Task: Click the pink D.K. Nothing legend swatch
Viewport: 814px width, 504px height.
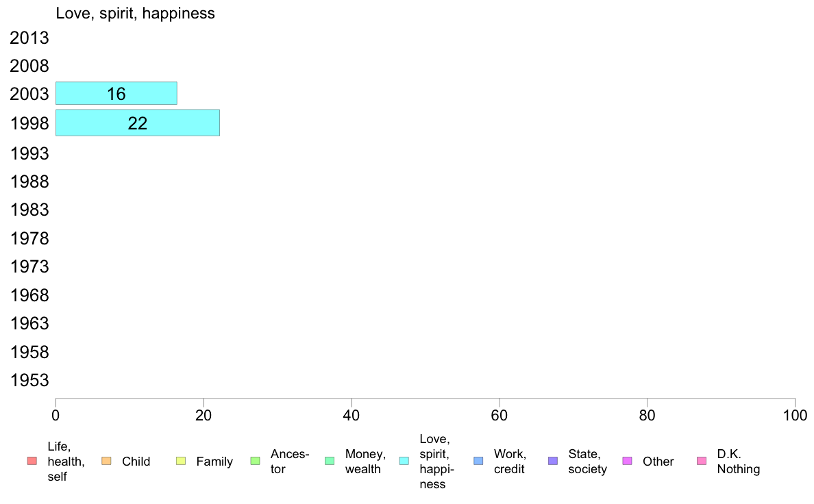Action: [702, 461]
